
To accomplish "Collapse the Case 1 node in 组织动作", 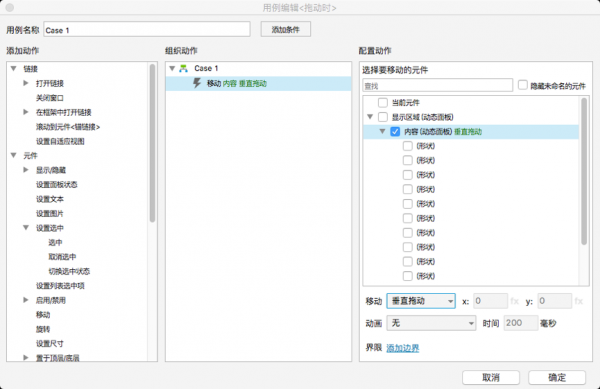I will point(172,68).
